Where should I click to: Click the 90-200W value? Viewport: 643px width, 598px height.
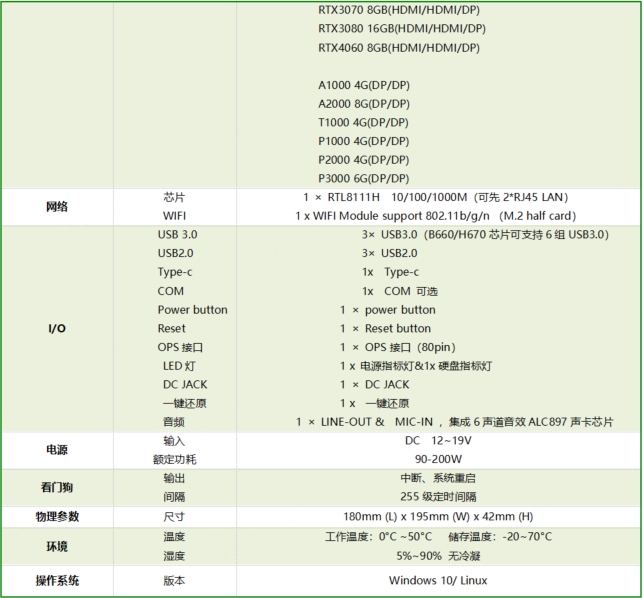click(x=438, y=459)
